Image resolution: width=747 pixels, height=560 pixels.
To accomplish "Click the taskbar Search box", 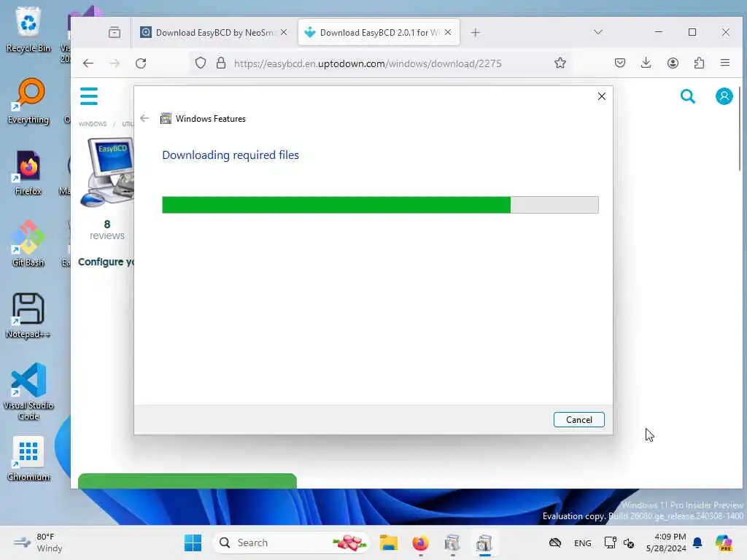I will (x=290, y=542).
